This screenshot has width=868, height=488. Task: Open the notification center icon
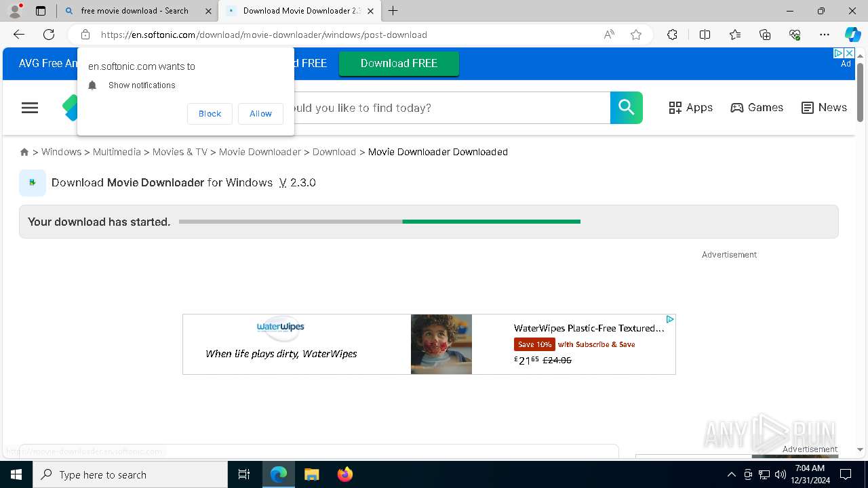click(846, 474)
